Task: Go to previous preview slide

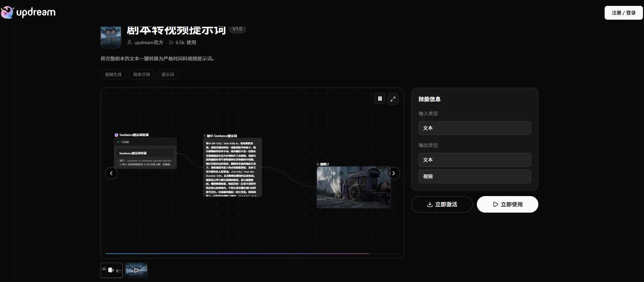Action: [111, 173]
